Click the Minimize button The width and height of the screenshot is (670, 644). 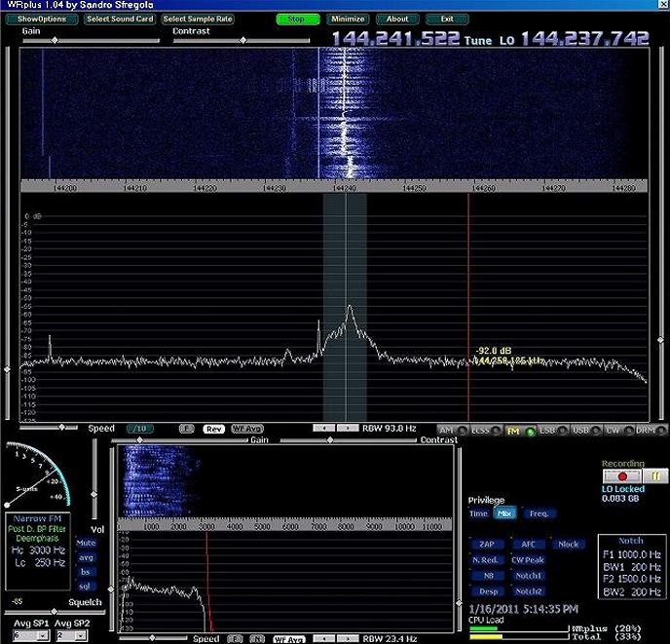(348, 19)
